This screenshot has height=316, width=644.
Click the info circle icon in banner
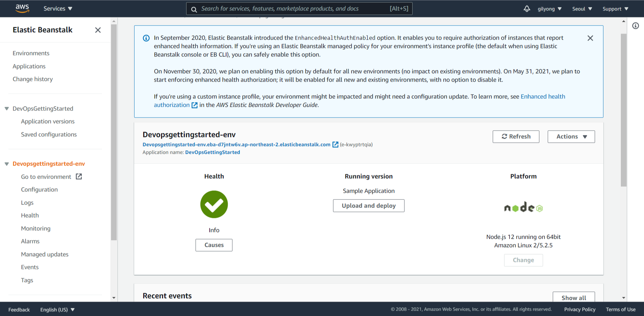[x=146, y=38]
